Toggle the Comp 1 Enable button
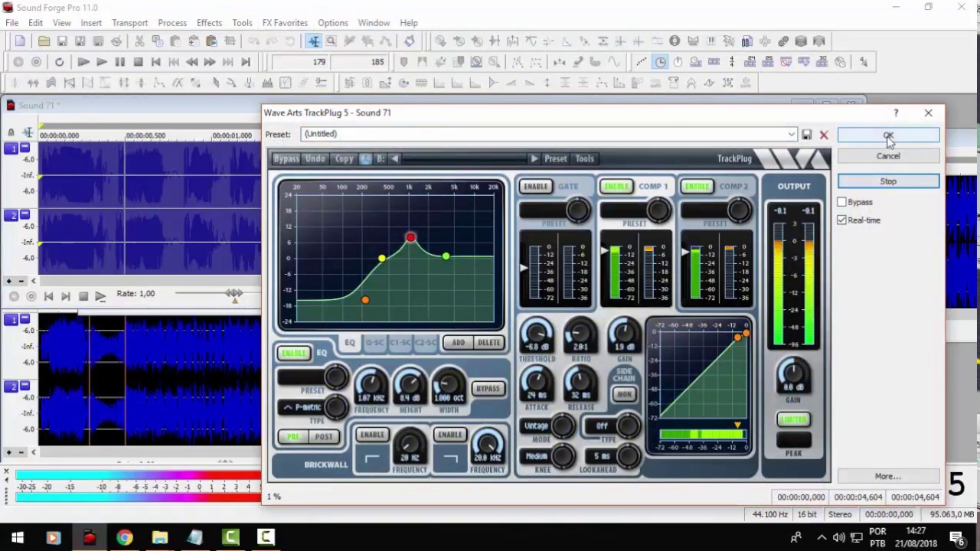This screenshot has height=551, width=980. pyautogui.click(x=616, y=186)
